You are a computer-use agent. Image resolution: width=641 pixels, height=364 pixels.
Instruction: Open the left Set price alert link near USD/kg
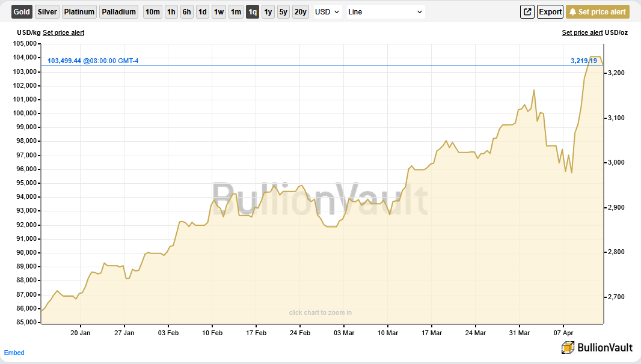pos(63,32)
